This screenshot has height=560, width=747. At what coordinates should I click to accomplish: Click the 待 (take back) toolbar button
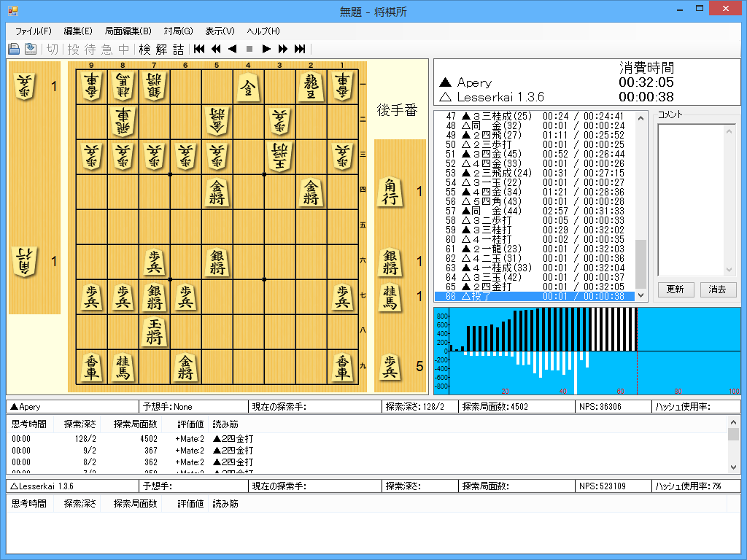click(x=90, y=49)
